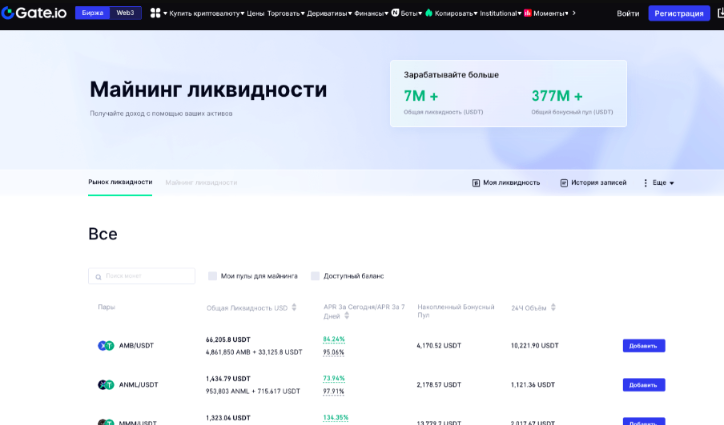
Task: Expand Купить криптовалюту dropdown
Action: tap(206, 13)
